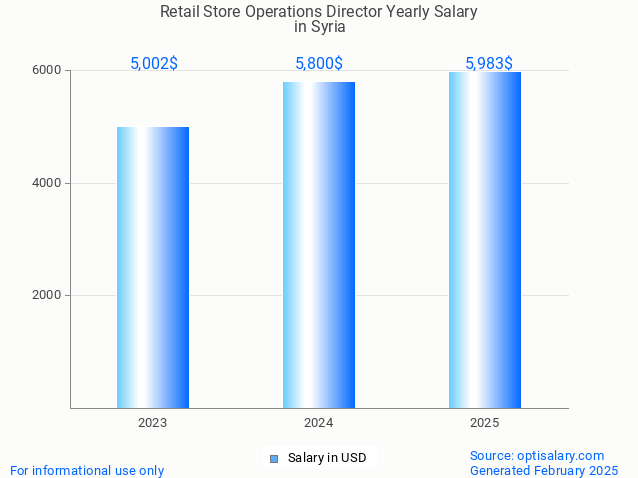
Task: Select the 'Salary in USD' legend label
Action: pyautogui.click(x=327, y=458)
